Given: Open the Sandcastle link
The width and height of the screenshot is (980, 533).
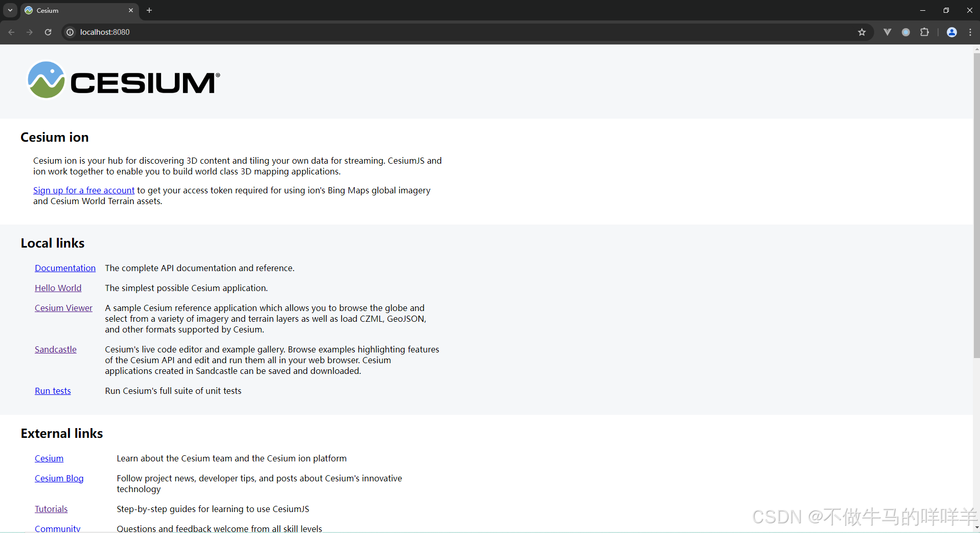Looking at the screenshot, I should pos(56,349).
